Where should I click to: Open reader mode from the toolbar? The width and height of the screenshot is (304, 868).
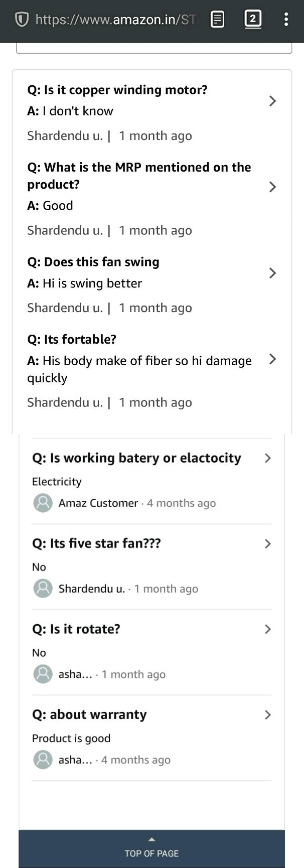coord(217,19)
